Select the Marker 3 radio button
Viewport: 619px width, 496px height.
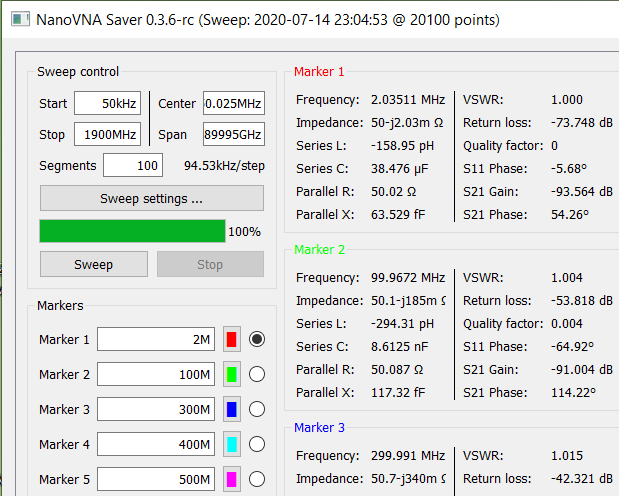[x=257, y=409]
